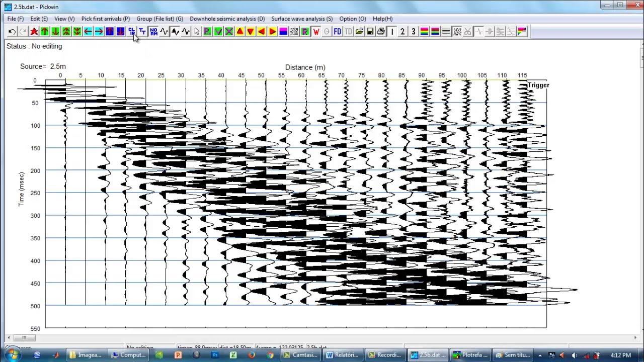Click the rainbow color palette icon
This screenshot has width=644, height=362.
point(522,32)
